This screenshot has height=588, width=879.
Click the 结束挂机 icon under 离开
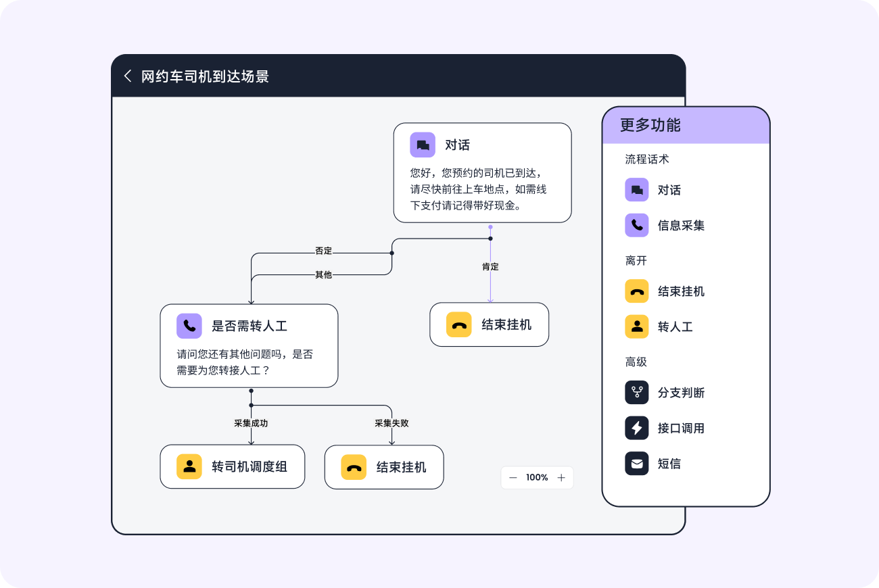636,291
